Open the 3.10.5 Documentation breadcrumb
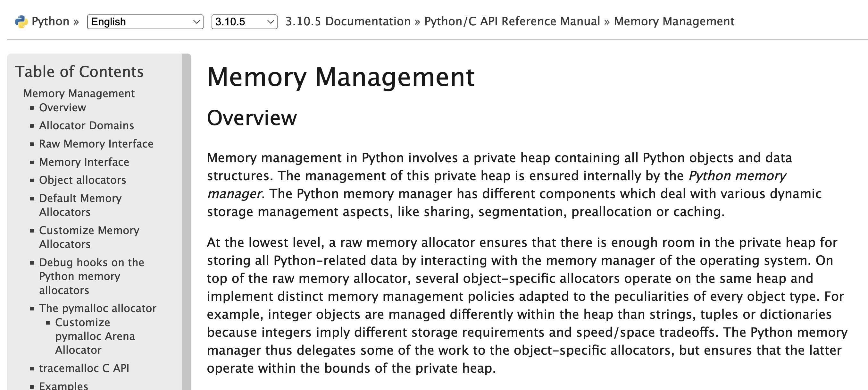The image size is (868, 390). [x=348, y=21]
